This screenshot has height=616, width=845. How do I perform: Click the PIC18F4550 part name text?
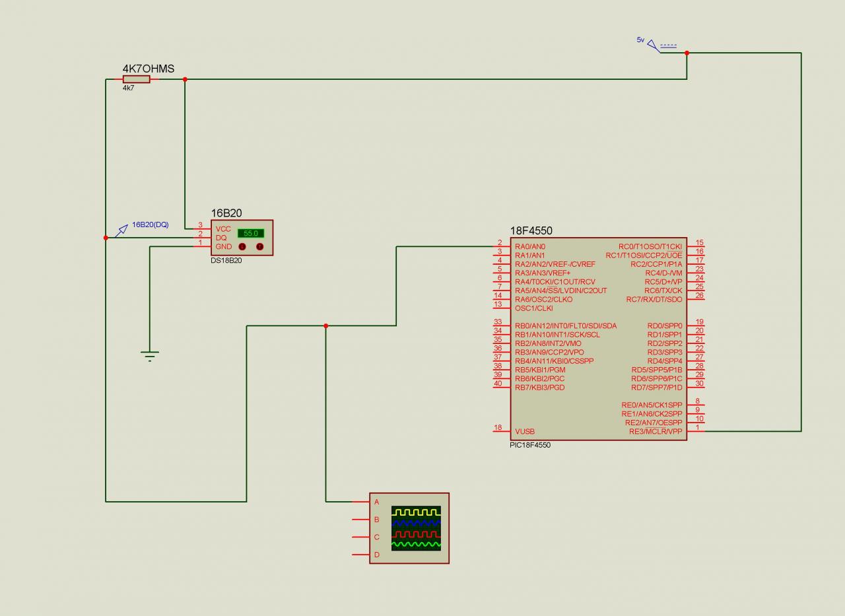[x=530, y=445]
